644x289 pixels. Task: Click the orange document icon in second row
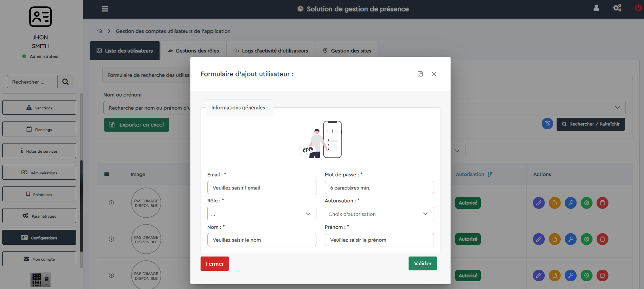(555, 239)
